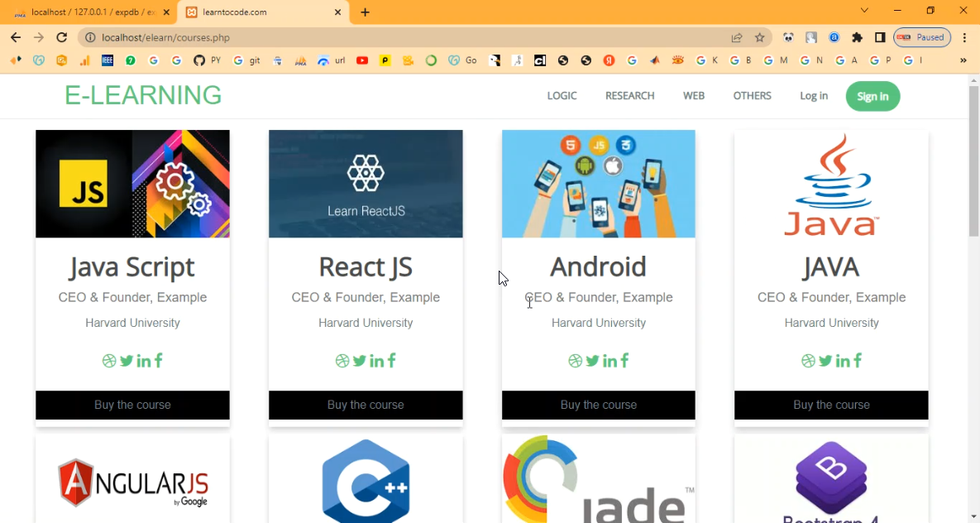Click the AngularJS logo image

coord(132,482)
